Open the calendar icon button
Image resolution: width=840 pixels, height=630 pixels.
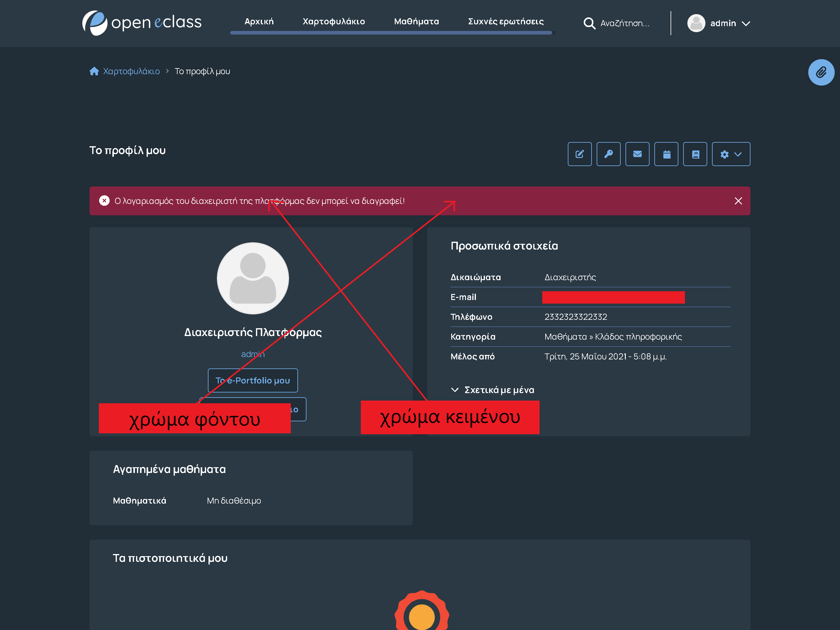point(666,154)
